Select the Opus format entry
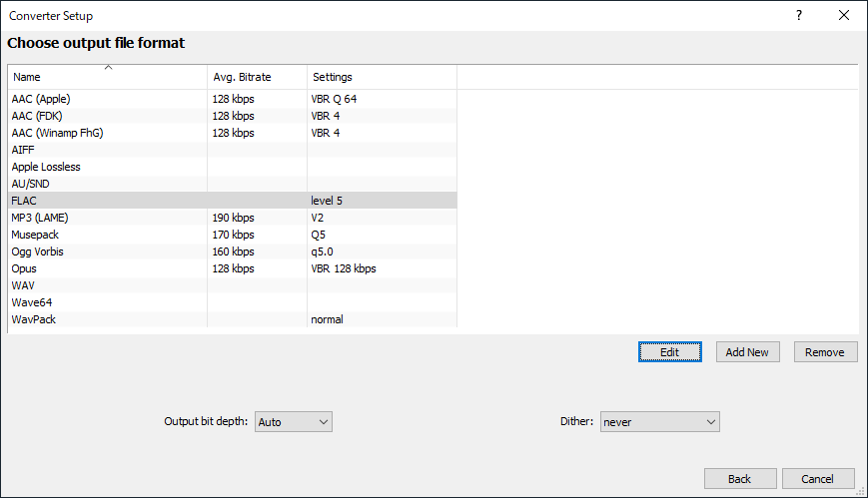Image resolution: width=868 pixels, height=498 pixels. [24, 268]
